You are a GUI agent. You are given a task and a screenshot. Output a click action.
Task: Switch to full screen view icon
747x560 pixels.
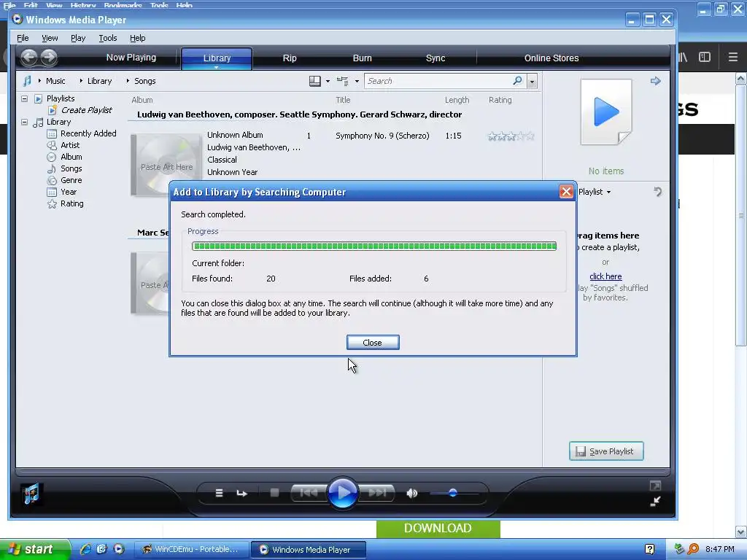[655, 486]
